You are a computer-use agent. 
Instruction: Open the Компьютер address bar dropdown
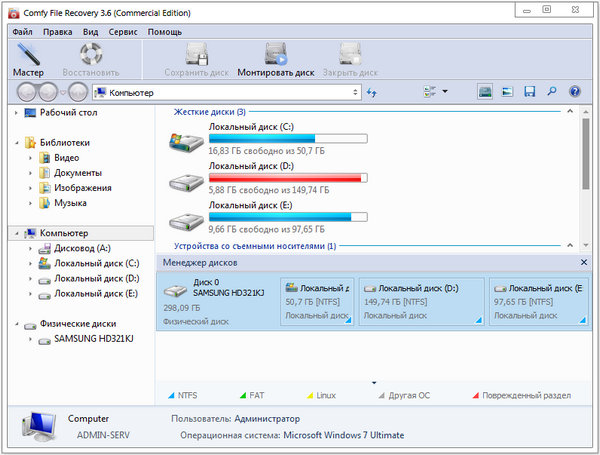pyautogui.click(x=356, y=92)
